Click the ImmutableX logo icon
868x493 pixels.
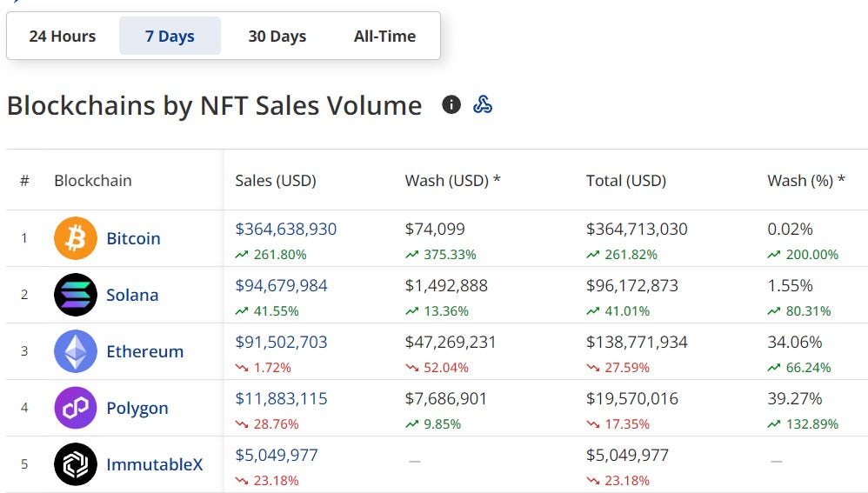point(76,464)
